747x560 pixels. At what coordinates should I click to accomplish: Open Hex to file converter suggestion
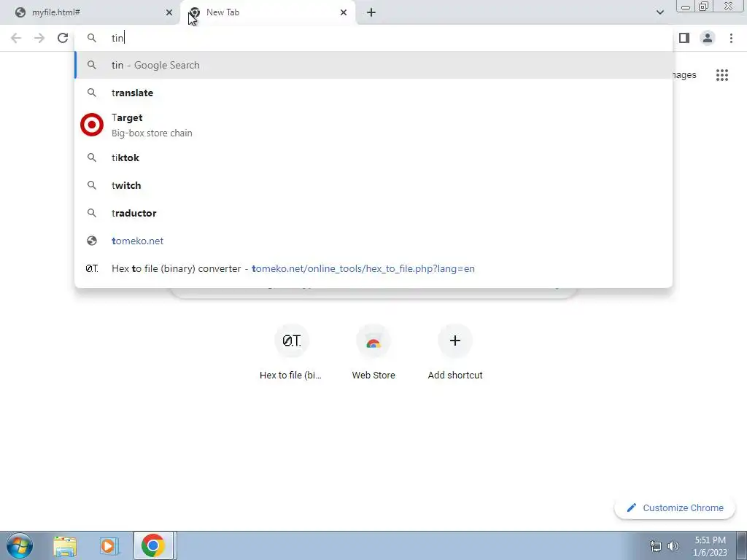(x=373, y=268)
